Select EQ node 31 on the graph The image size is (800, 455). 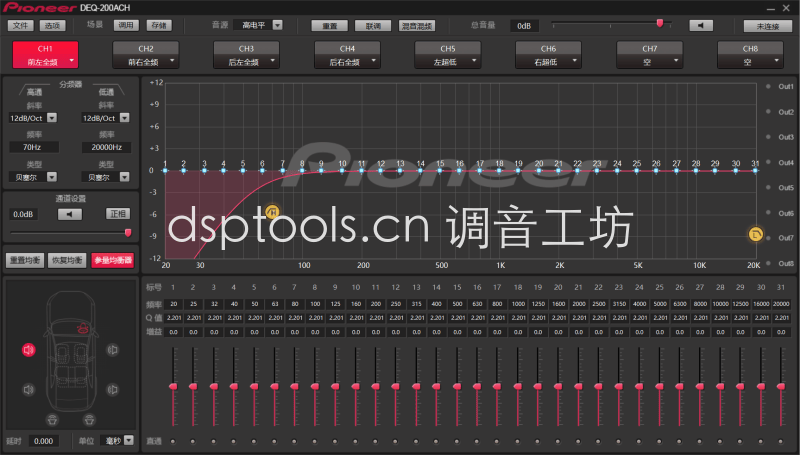pyautogui.click(x=756, y=170)
